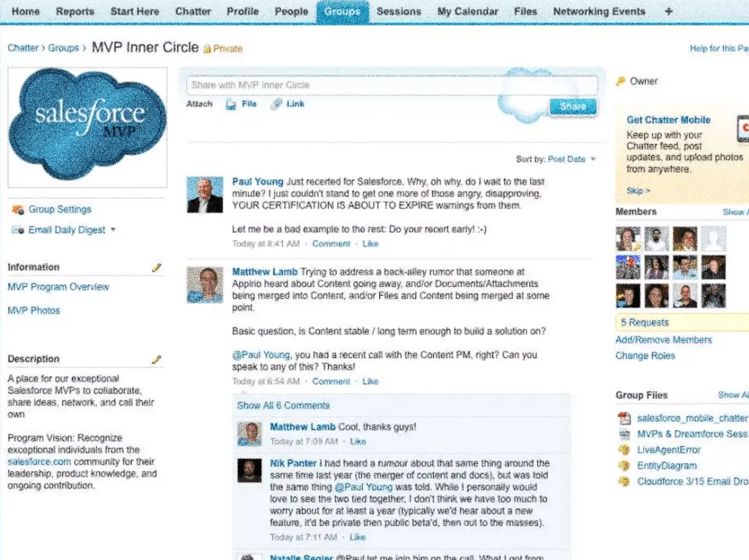Click the Salesforce MVP group logo
Image resolution: width=749 pixels, height=560 pixels.
(x=87, y=127)
